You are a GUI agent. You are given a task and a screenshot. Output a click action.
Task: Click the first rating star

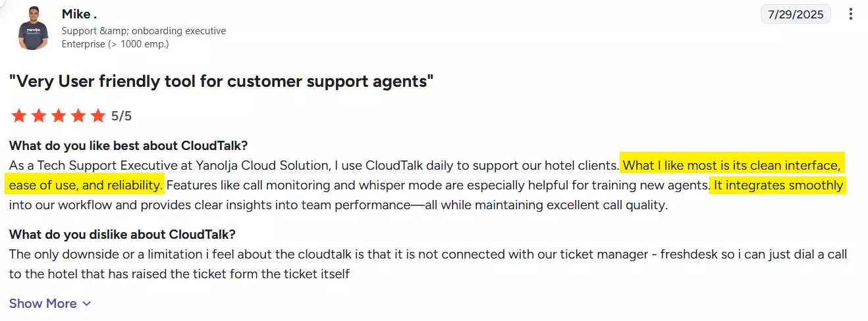pos(18,116)
